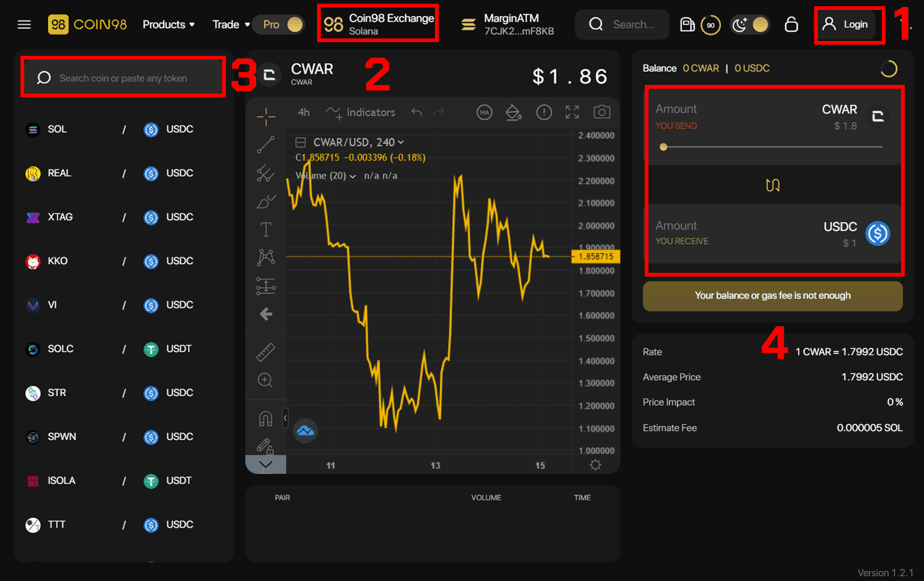This screenshot has height=581, width=924.
Task: Collapse the chart legend box icon
Action: pyautogui.click(x=300, y=143)
